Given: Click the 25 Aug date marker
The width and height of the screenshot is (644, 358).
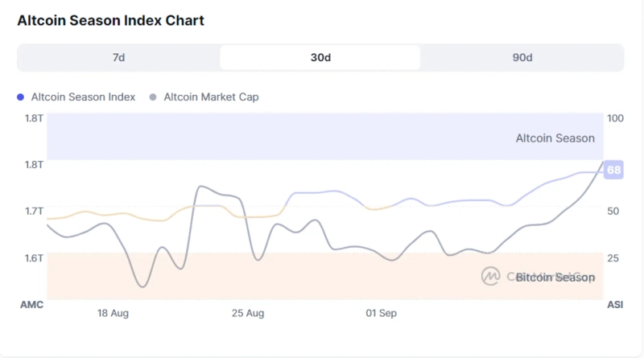Looking at the screenshot, I should pos(248,312).
